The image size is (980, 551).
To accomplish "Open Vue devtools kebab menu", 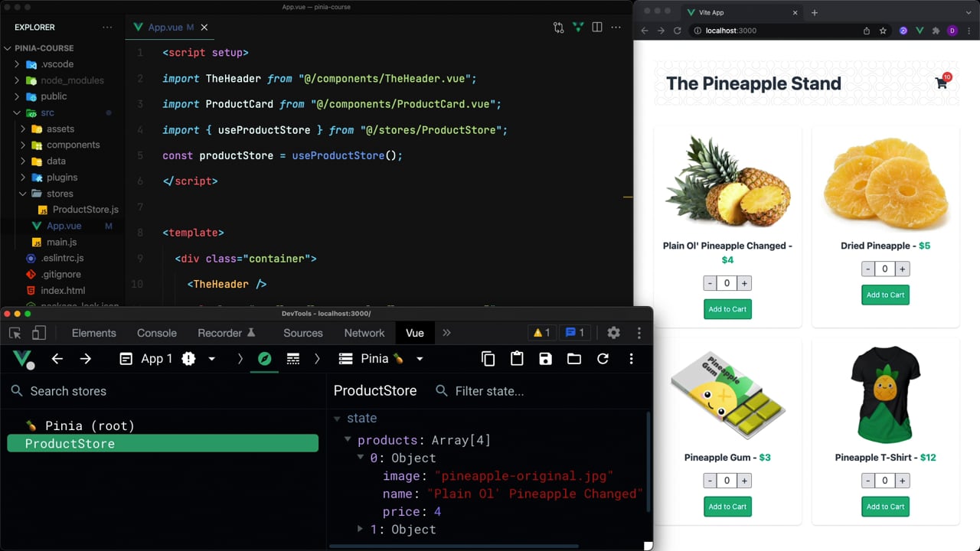I will pos(631,359).
